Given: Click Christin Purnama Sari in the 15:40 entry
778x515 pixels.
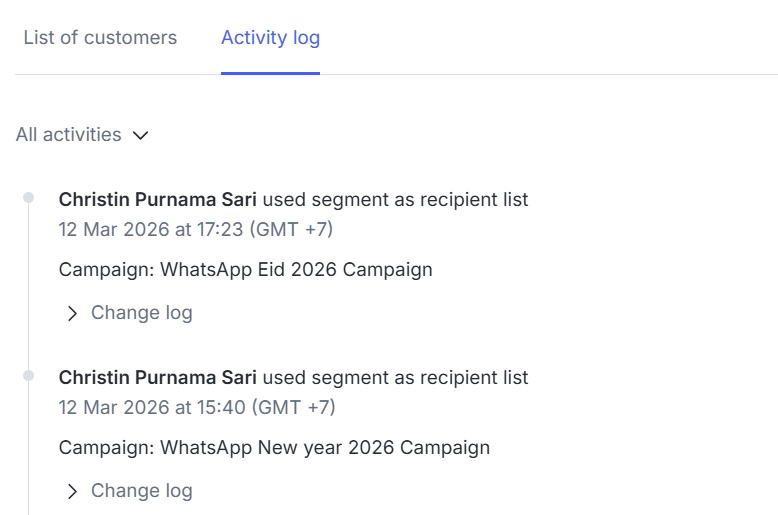Looking at the screenshot, I should tap(158, 378).
